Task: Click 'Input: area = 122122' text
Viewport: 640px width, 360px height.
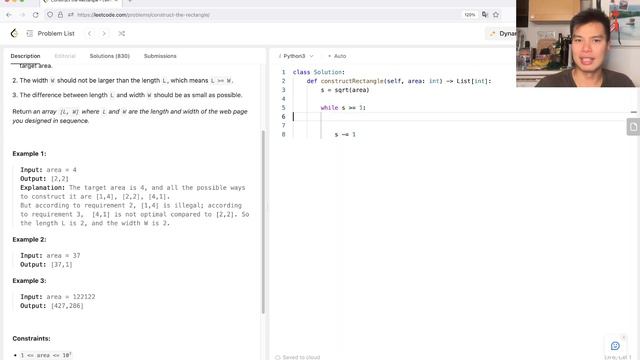Action: (58, 297)
